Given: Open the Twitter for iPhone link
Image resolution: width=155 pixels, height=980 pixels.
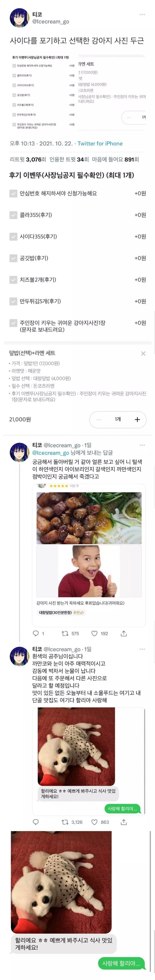Looking at the screenshot, I should click(x=100, y=143).
